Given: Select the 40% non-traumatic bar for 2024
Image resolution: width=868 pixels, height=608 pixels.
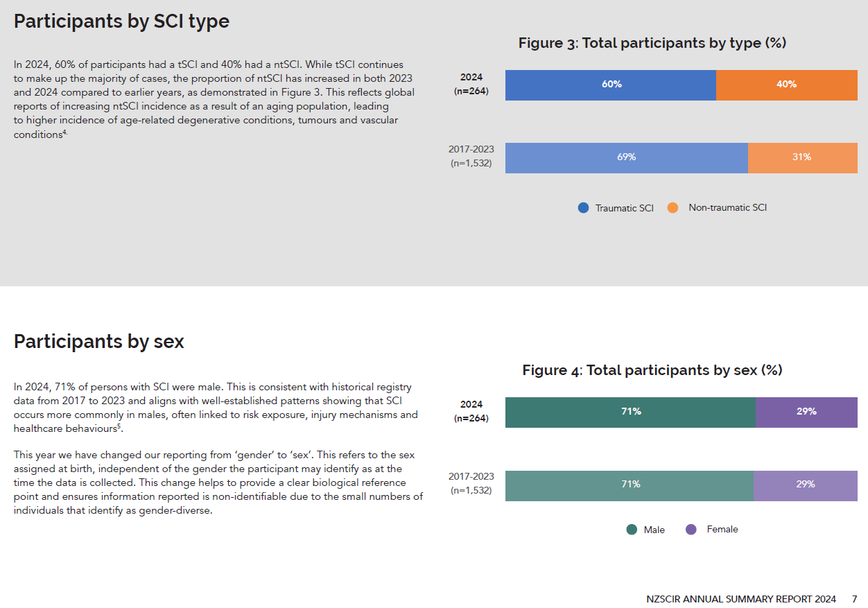Looking at the screenshot, I should (x=786, y=85).
